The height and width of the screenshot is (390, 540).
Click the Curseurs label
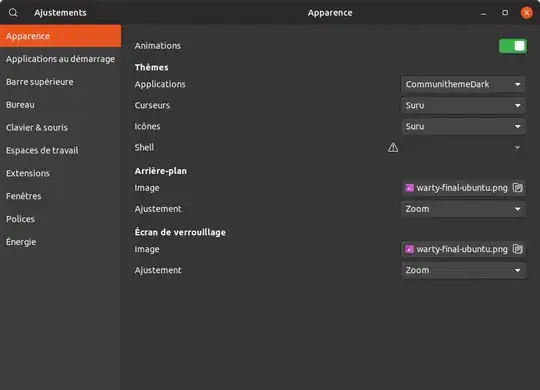pos(152,105)
